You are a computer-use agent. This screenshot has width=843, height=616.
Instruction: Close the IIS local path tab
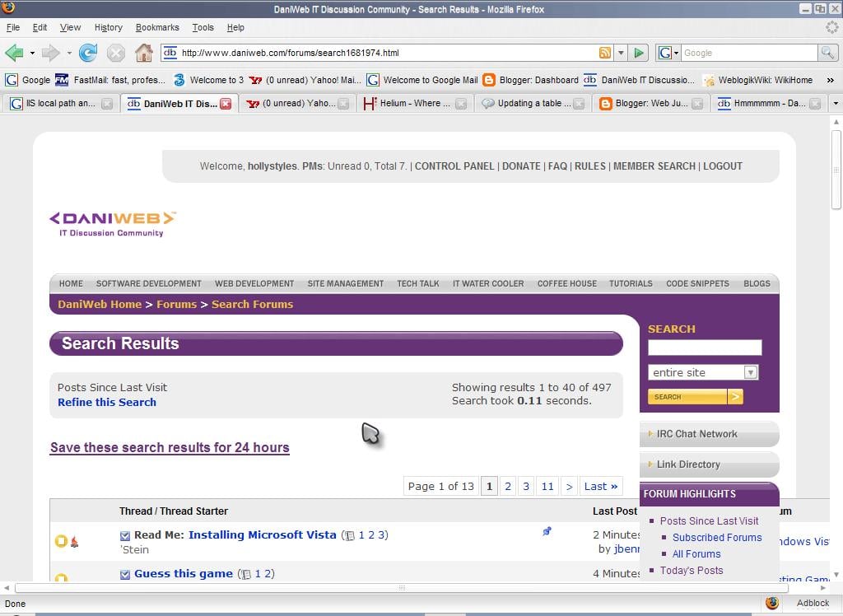point(107,103)
